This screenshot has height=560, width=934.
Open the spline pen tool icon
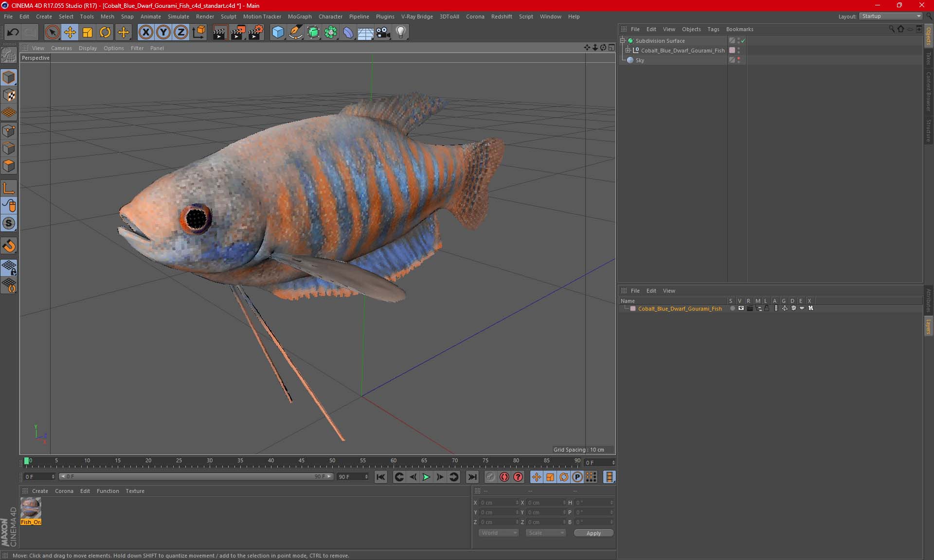(296, 33)
